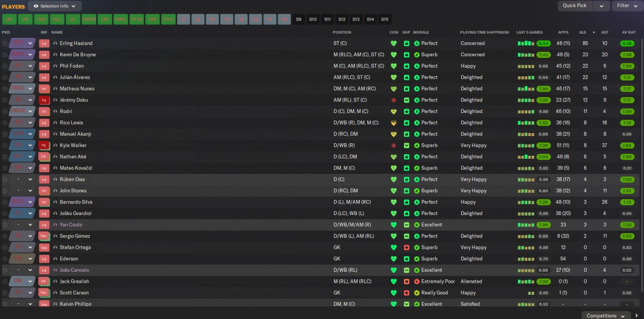Tick the selection circle for Phil Foden

tap(5, 66)
